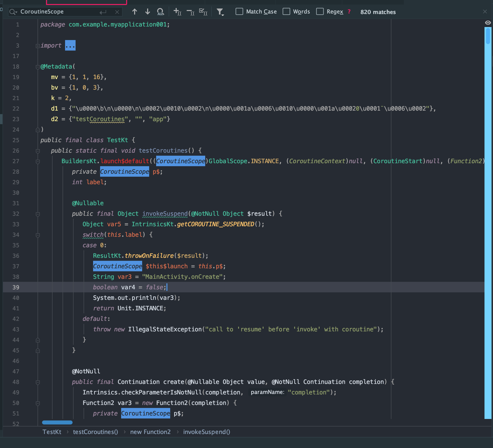
Task: Click paramName hint on line 49
Action: click(268, 392)
